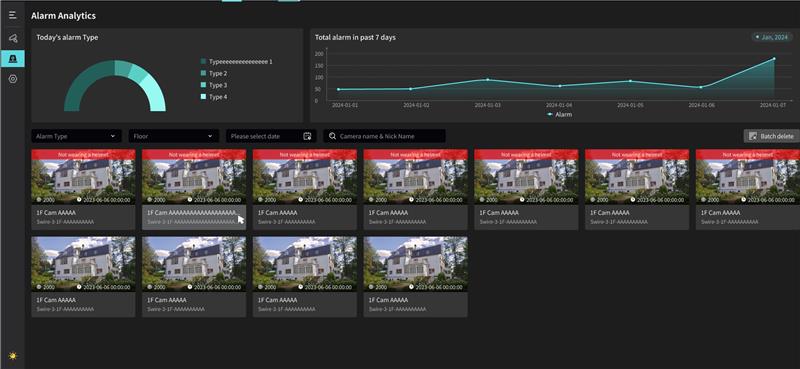The width and height of the screenshot is (800, 369).
Task: Click red helmet banner on 1F Cam AAAAAAAAAAAAAAAAA card
Action: 194,154
